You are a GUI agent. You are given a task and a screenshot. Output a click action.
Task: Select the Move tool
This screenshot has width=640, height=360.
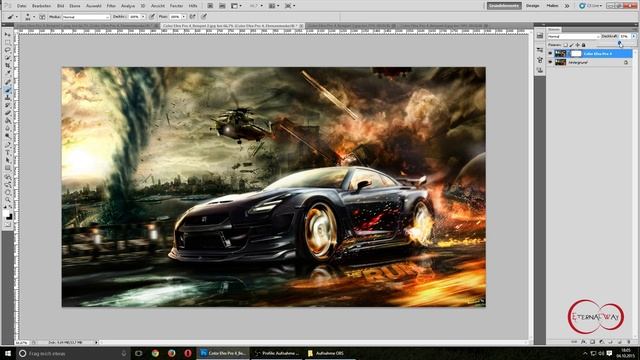pyautogui.click(x=8, y=34)
